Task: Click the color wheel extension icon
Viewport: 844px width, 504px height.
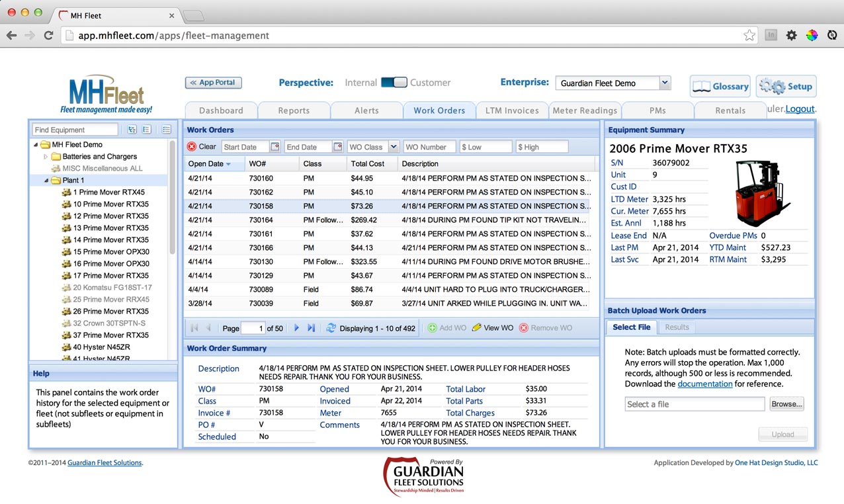Action: click(x=812, y=36)
